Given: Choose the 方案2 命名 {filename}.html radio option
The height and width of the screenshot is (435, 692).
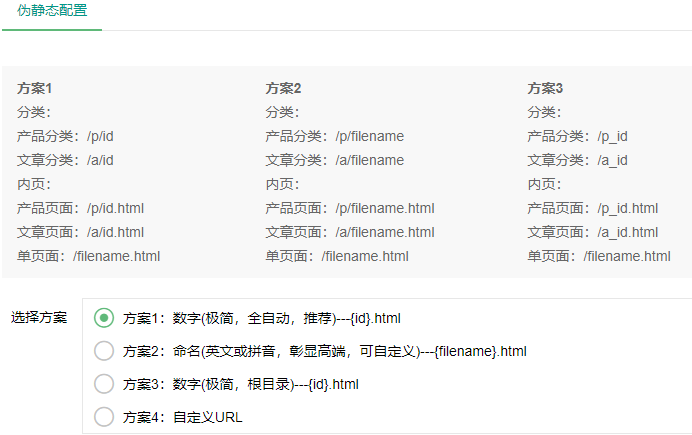Looking at the screenshot, I should coord(104,351).
